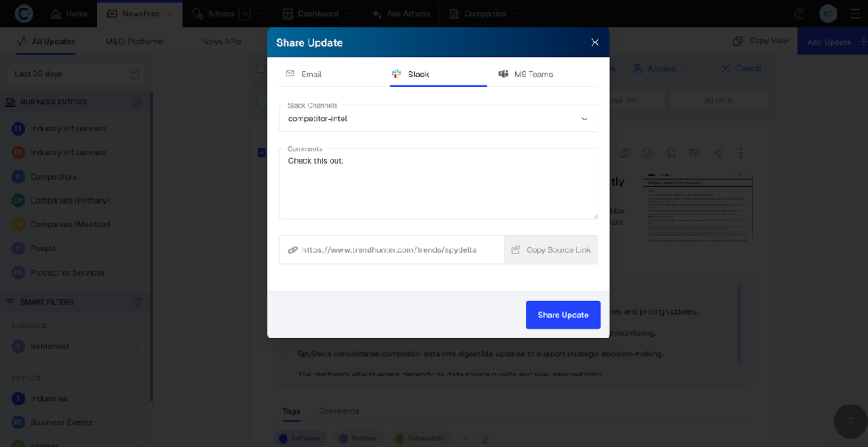Click the email envelope icon on update
868x447 pixels.
(694, 153)
